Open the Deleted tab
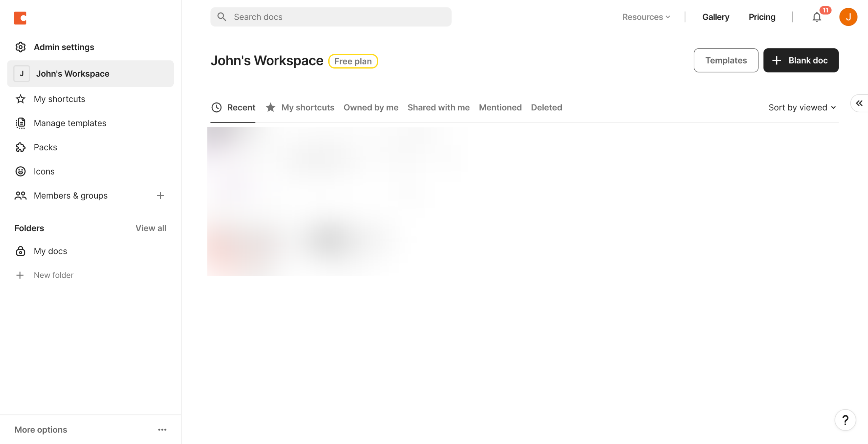The height and width of the screenshot is (444, 868). 546,108
